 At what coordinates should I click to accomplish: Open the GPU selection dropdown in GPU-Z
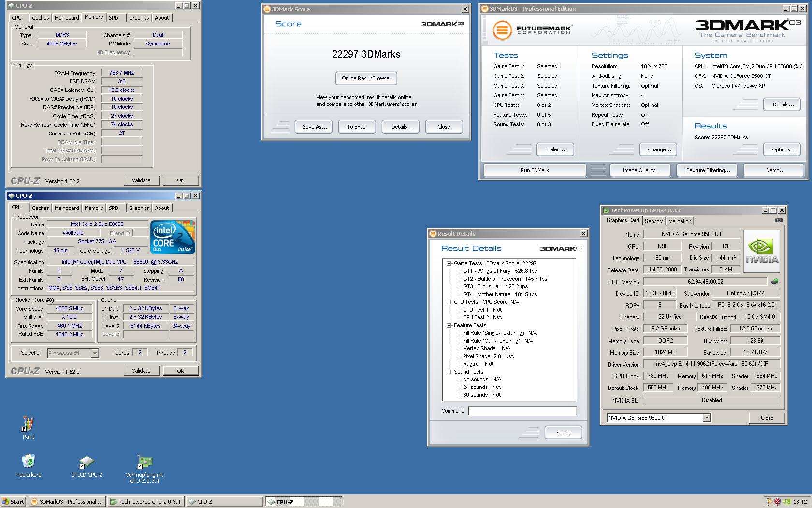(x=707, y=418)
